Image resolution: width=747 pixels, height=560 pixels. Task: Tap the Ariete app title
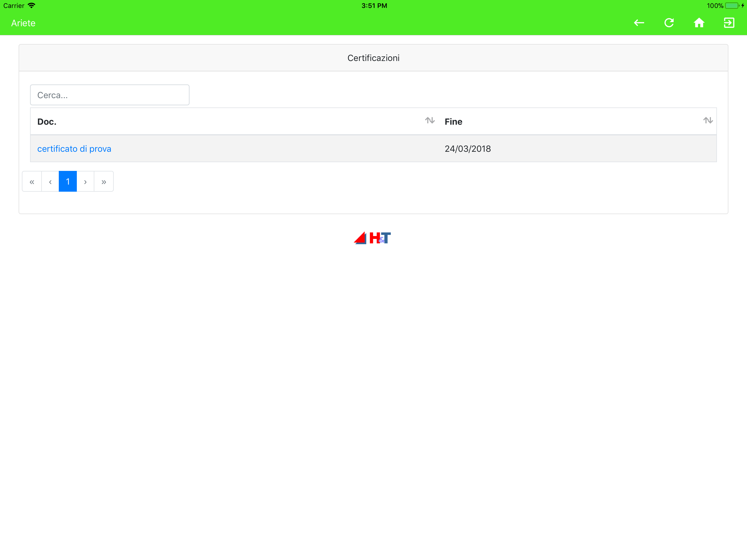click(x=23, y=23)
